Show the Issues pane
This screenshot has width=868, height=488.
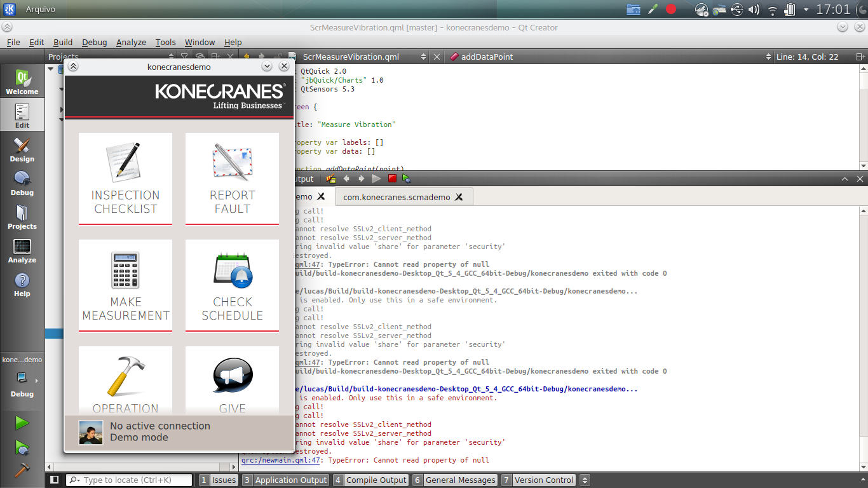click(x=218, y=480)
